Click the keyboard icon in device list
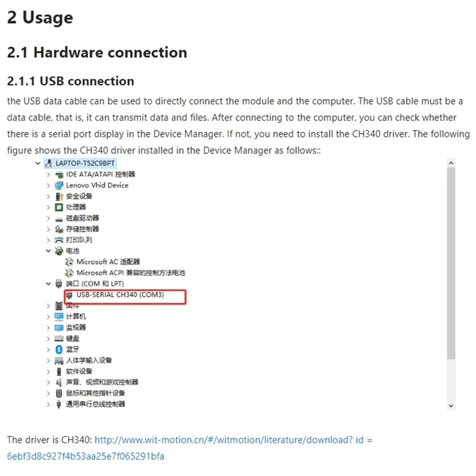Screen dimensions: 476x476 [59, 339]
